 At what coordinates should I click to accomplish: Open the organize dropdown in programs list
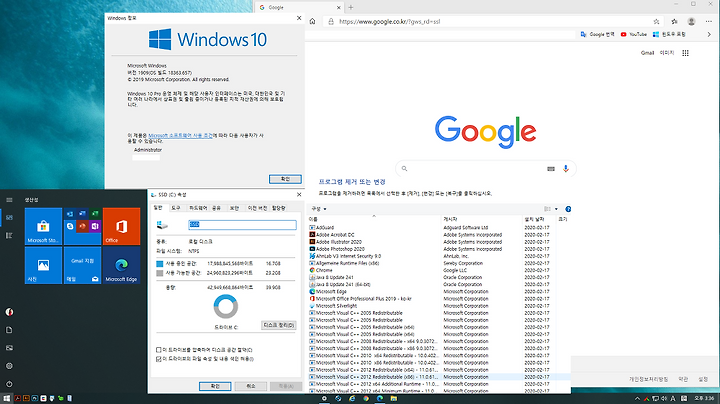319,209
